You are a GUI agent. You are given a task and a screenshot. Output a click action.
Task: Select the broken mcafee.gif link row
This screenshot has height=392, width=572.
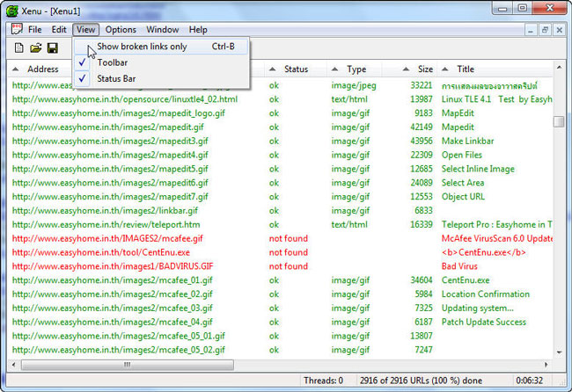[x=106, y=238]
